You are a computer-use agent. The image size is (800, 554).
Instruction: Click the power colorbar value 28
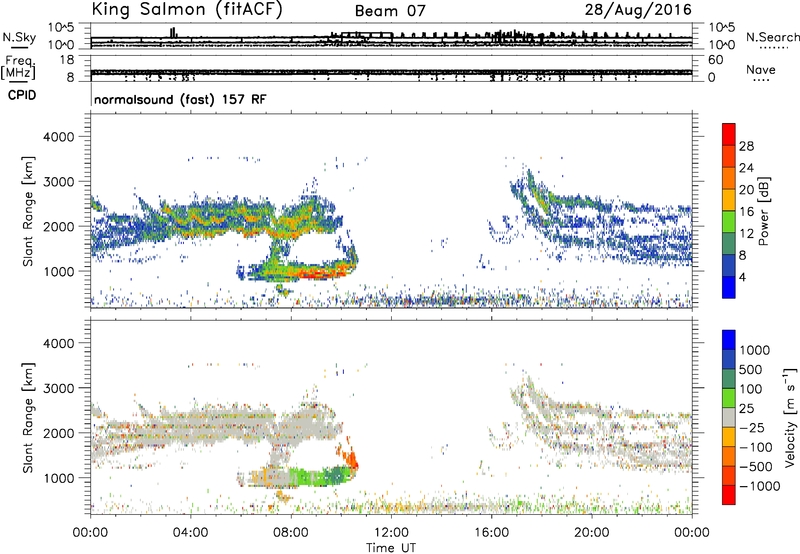(x=746, y=146)
